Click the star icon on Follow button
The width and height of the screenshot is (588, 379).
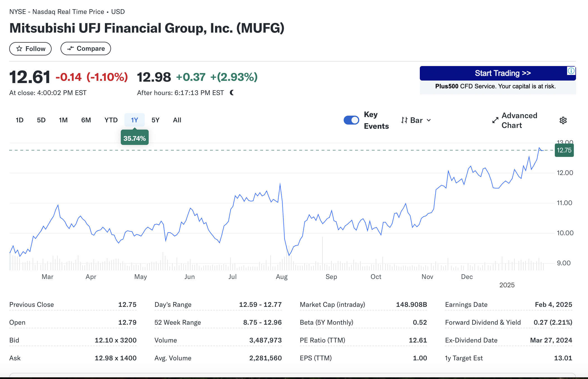tap(19, 49)
